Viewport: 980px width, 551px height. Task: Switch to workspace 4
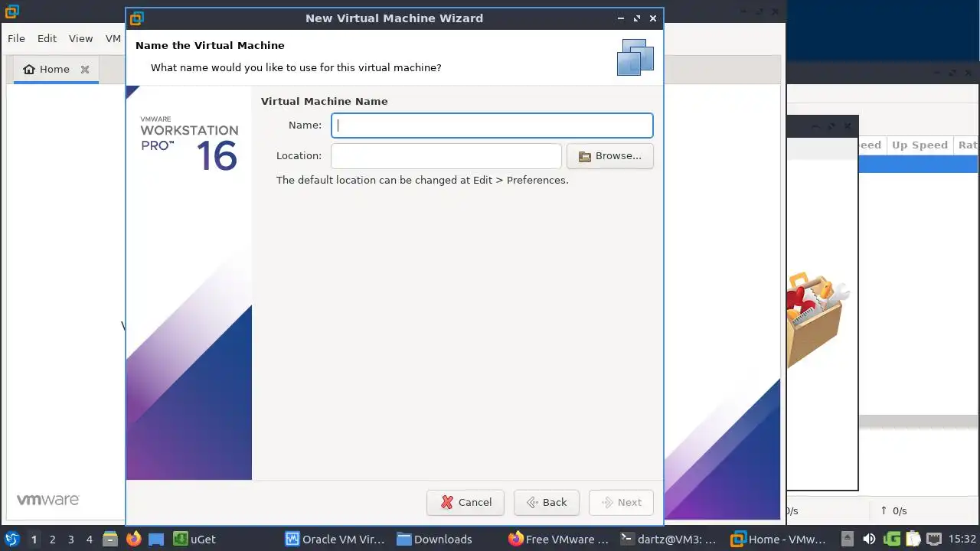pos(89,540)
